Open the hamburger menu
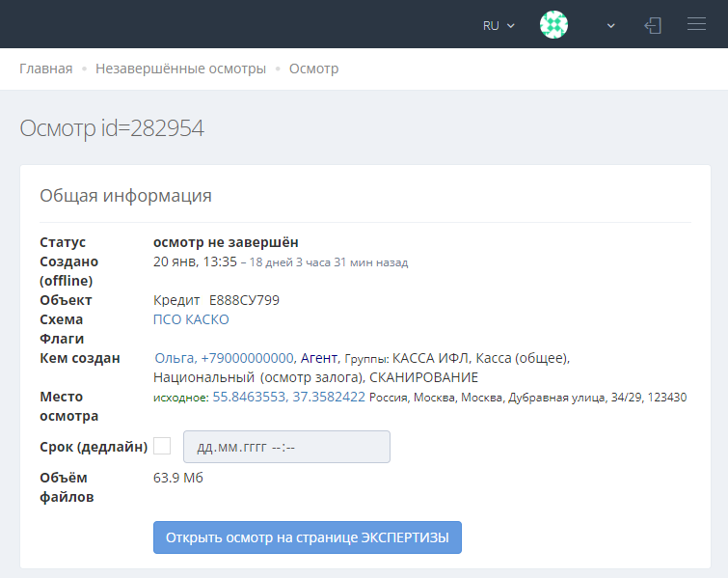Screen dimensions: 728x578 pos(696,25)
